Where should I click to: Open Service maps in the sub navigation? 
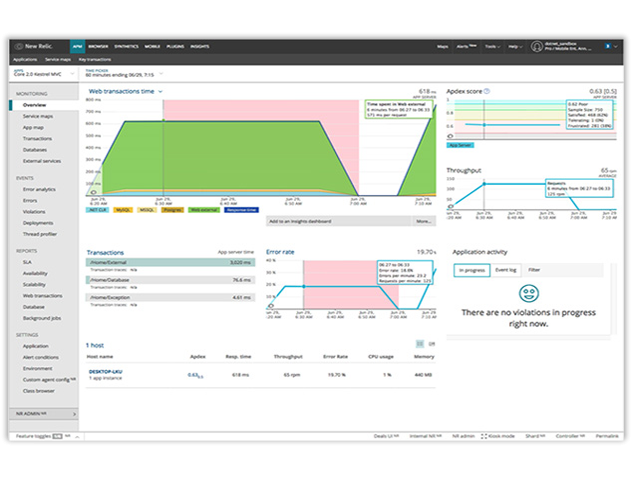tap(58, 59)
